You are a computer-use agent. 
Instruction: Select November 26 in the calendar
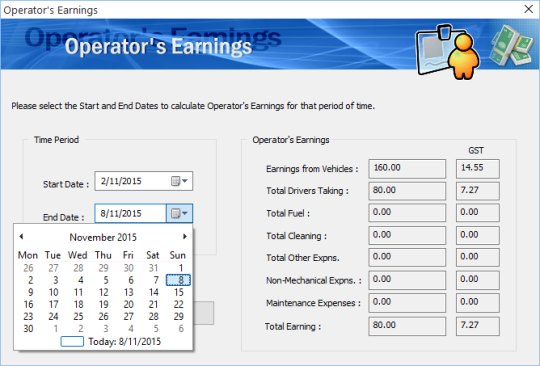103,316
